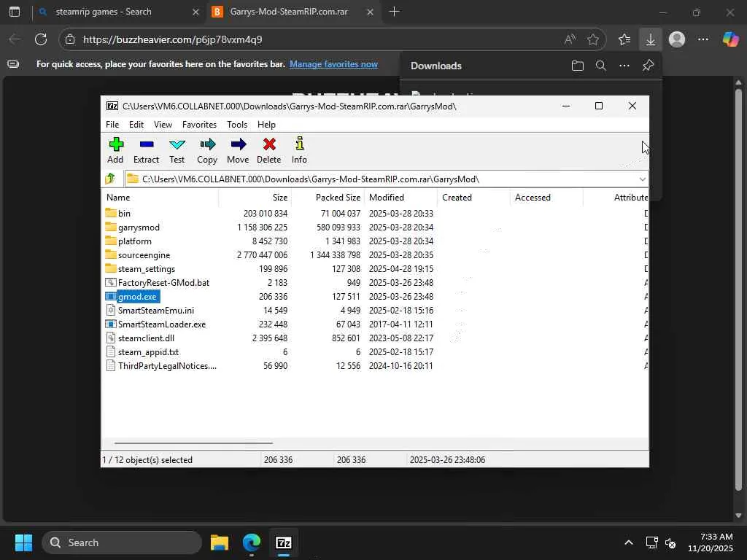Click the Info toolbar icon
This screenshot has width=747, height=560.
pyautogui.click(x=299, y=144)
